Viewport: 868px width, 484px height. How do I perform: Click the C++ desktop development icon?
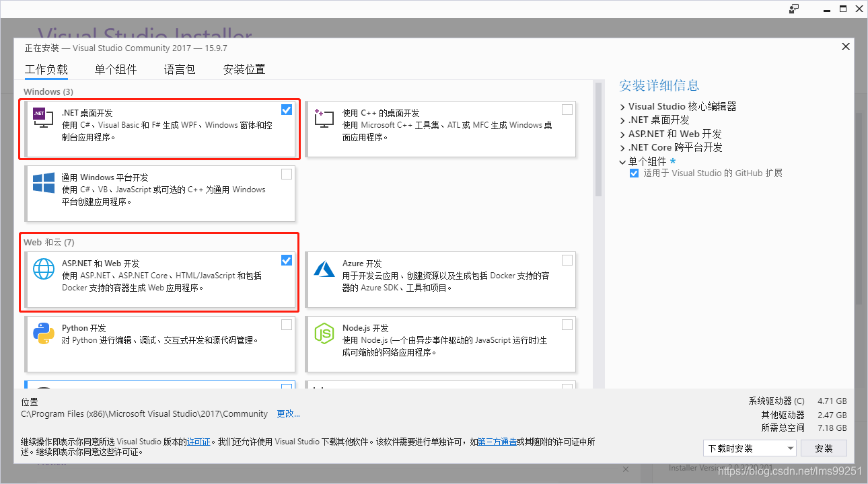(x=324, y=118)
